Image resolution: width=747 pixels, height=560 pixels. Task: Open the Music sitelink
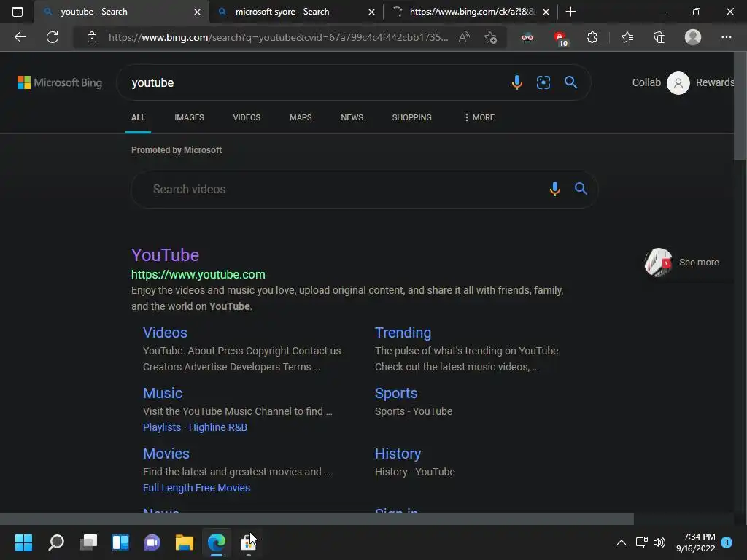pos(163,393)
